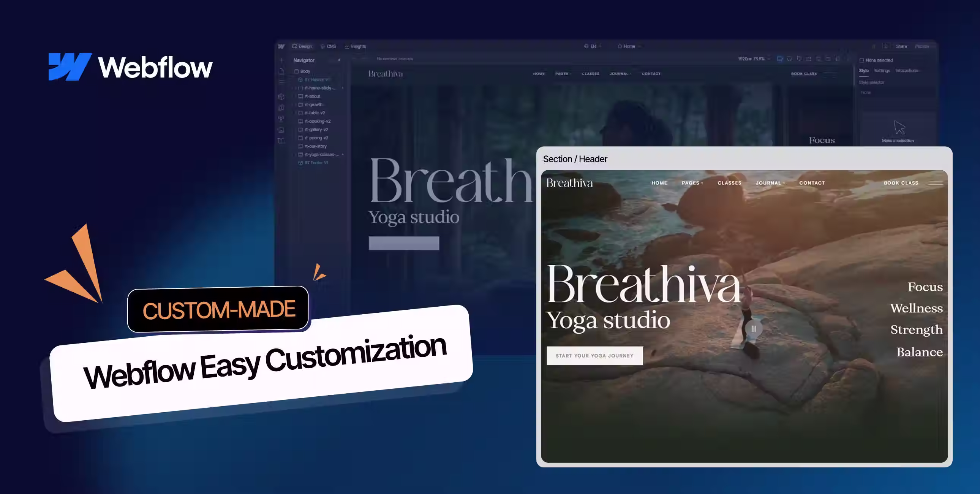Switch to Design mode tab
Viewport: 980px width, 494px height.
coord(302,46)
